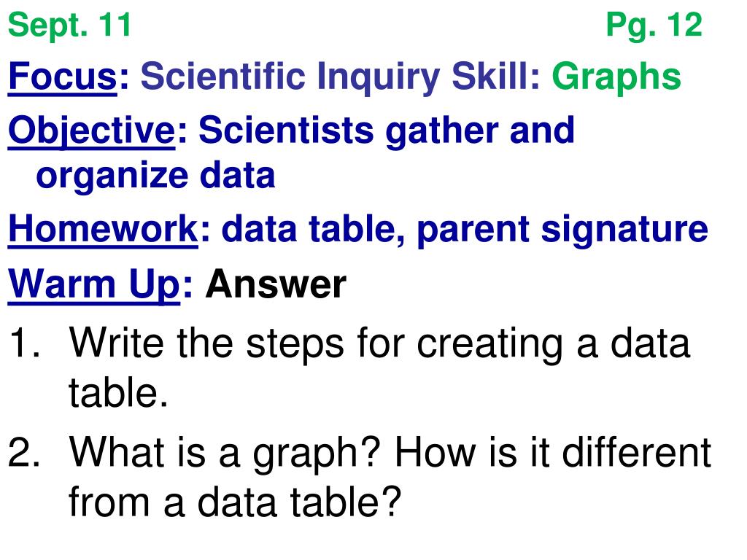Click the number 1 list marker

(x=24, y=342)
